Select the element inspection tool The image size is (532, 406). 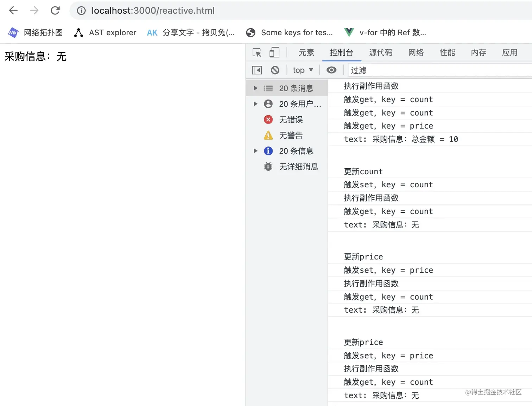click(x=257, y=52)
